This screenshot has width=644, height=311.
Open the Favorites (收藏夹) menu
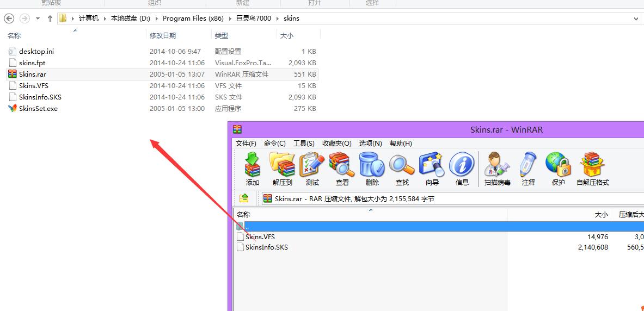point(336,144)
